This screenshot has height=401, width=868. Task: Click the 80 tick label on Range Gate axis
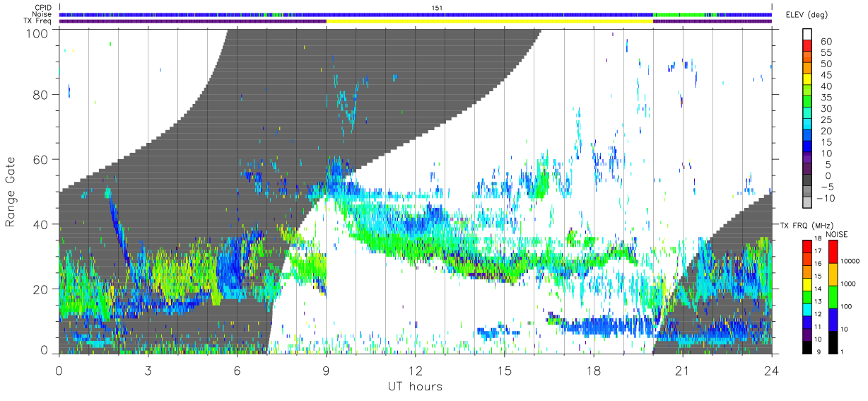pyautogui.click(x=42, y=94)
